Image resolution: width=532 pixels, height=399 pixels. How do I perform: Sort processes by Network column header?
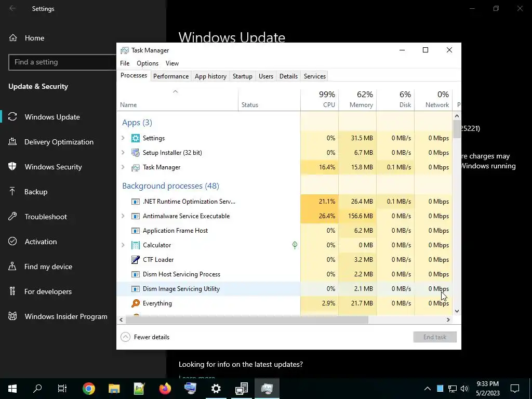click(x=434, y=99)
